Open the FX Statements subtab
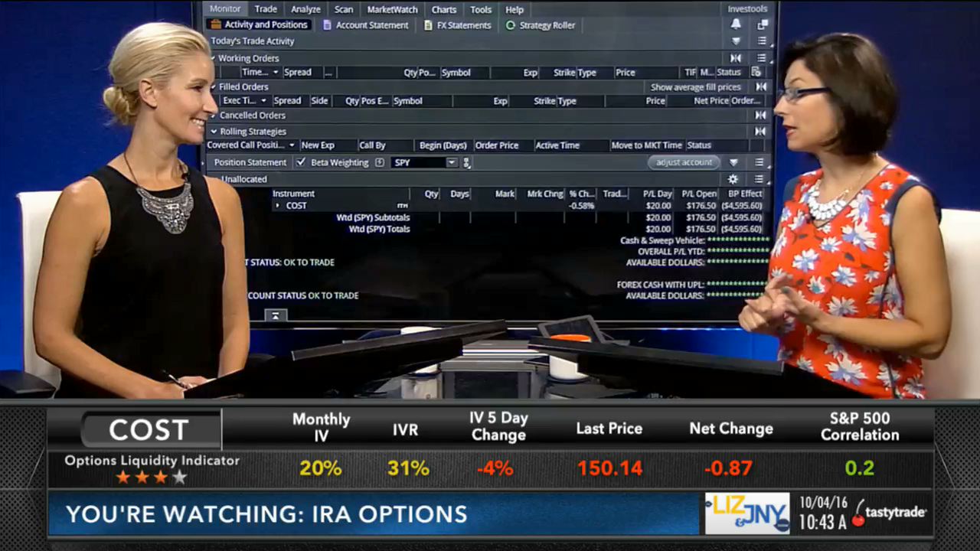The height and width of the screenshot is (551, 980). pos(457,25)
